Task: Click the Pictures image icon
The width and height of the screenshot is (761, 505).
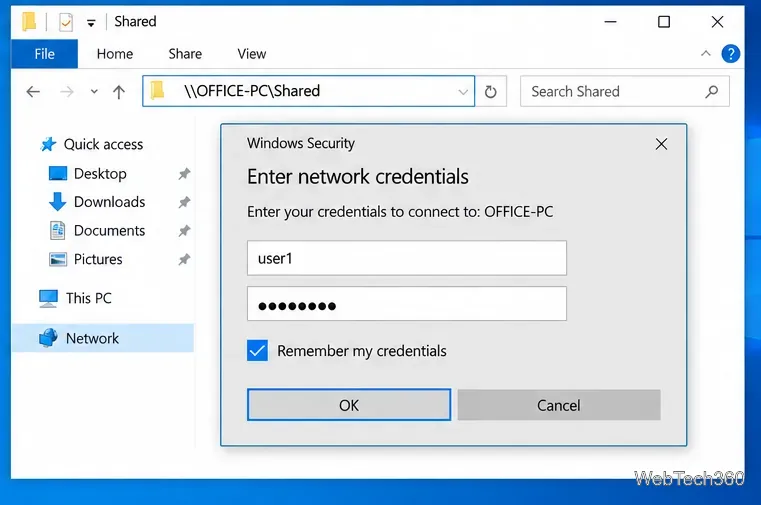Action: tap(58, 259)
